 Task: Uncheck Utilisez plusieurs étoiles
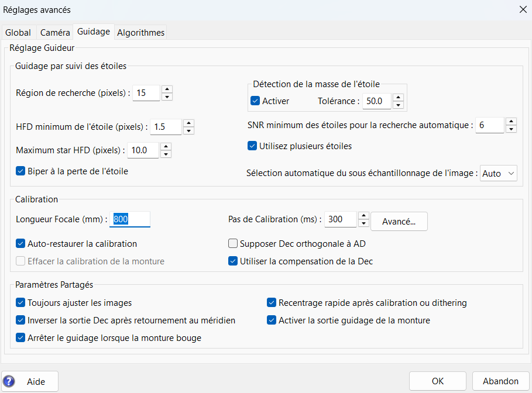coord(253,146)
